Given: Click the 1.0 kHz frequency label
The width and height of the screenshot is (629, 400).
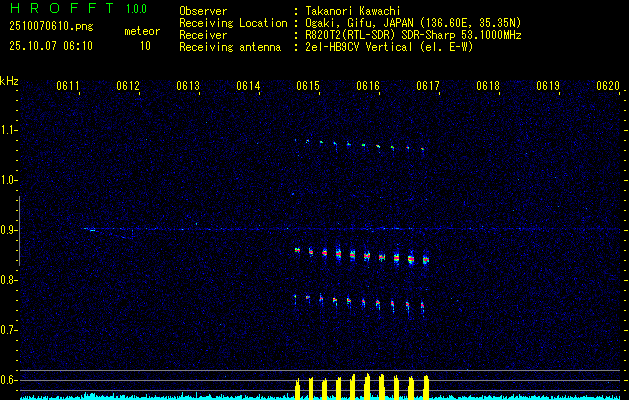Looking at the screenshot, I should click(x=8, y=180).
